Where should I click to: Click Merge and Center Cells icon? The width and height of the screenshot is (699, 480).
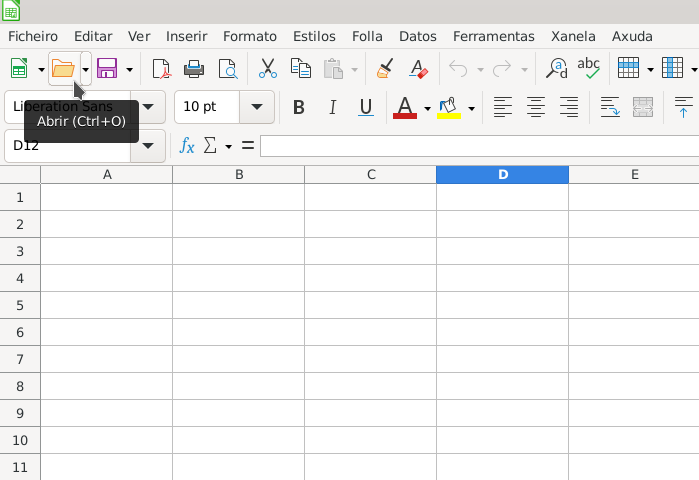click(643, 107)
